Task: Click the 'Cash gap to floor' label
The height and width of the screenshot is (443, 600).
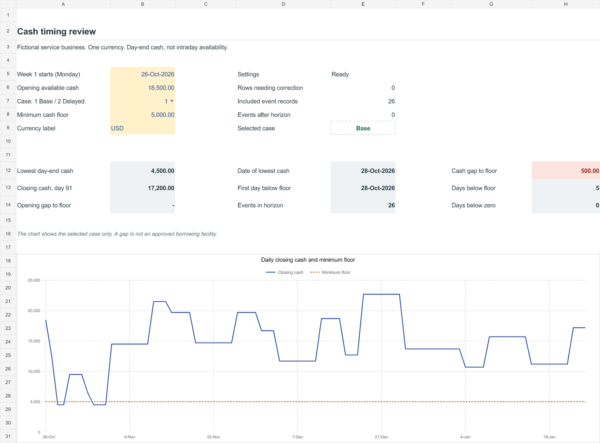Action: point(474,171)
